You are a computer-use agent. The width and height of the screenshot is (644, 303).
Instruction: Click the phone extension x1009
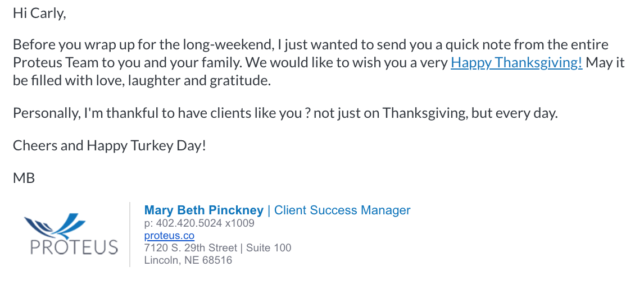coord(239,223)
